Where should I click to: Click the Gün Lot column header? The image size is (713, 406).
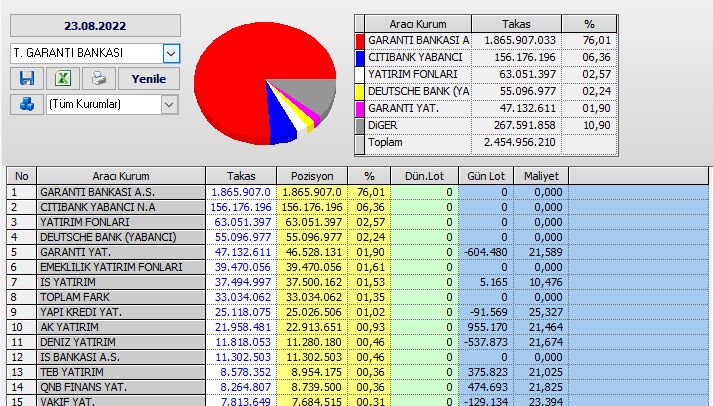tap(486, 176)
